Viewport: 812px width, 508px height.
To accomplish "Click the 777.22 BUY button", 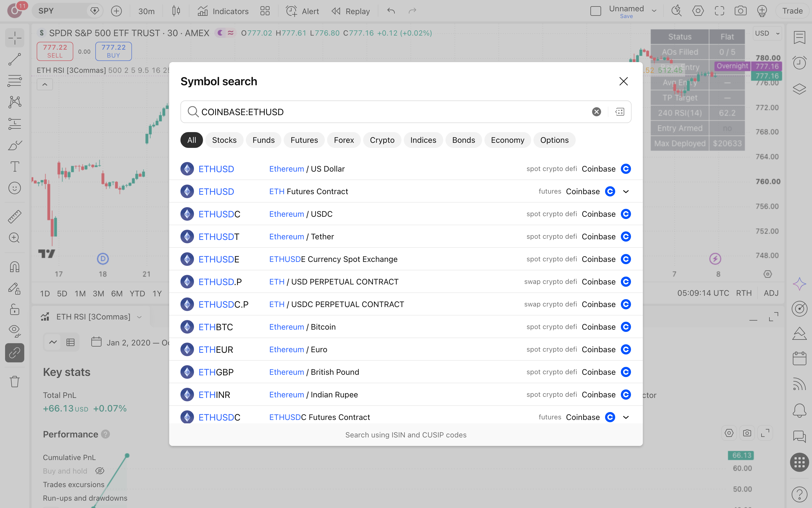I will pyautogui.click(x=113, y=51).
